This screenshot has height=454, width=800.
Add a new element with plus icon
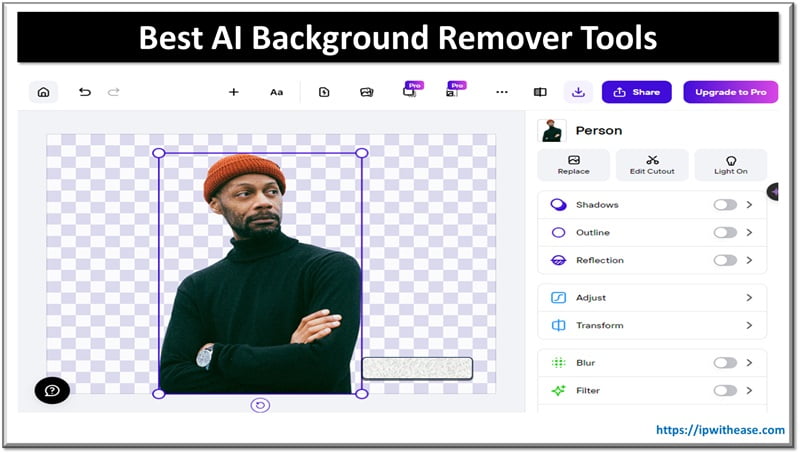[234, 92]
